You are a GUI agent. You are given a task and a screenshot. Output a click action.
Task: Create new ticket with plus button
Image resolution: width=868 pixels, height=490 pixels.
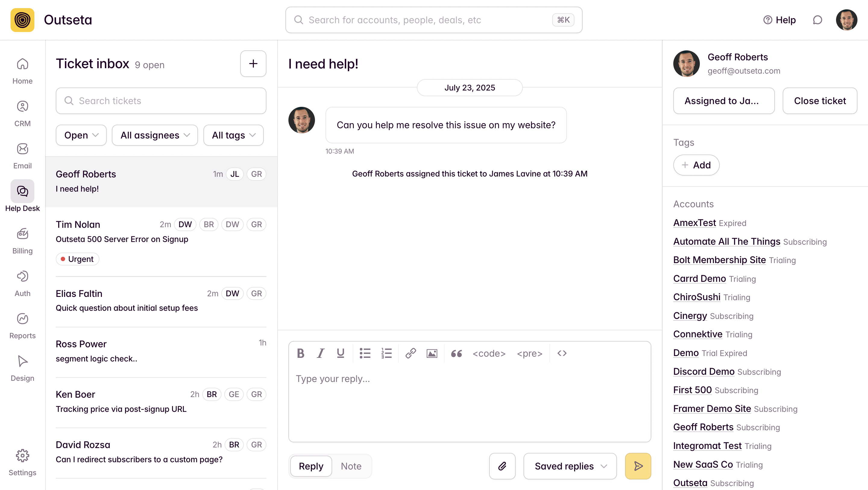tap(253, 64)
